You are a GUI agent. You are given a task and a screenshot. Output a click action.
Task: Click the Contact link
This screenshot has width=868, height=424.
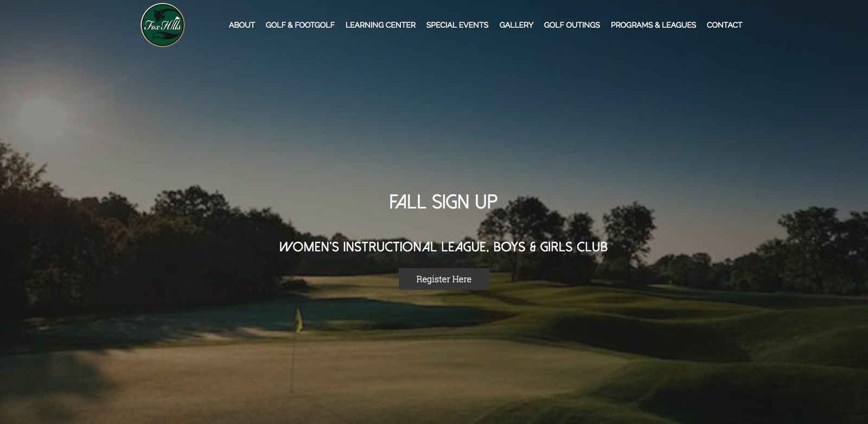[724, 25]
